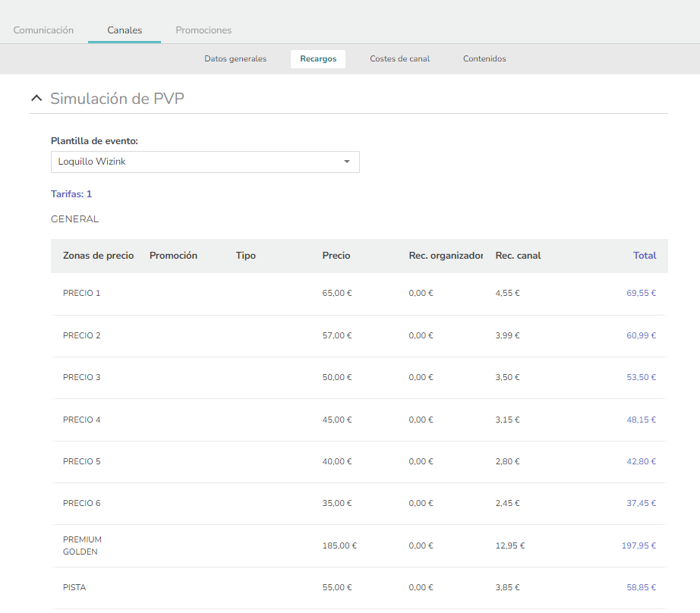Click the 3,15 € channel surcharge
Screen dimensions: 700x613
(508, 420)
